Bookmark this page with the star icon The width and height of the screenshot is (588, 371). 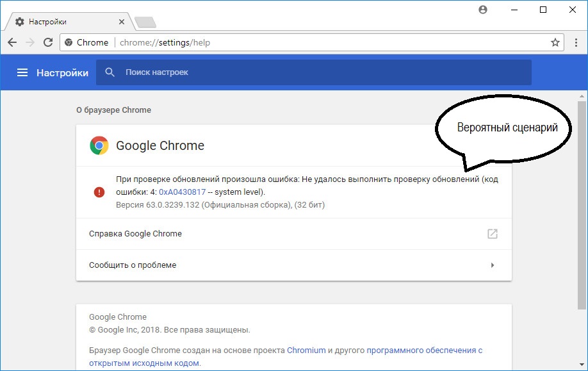[x=555, y=42]
